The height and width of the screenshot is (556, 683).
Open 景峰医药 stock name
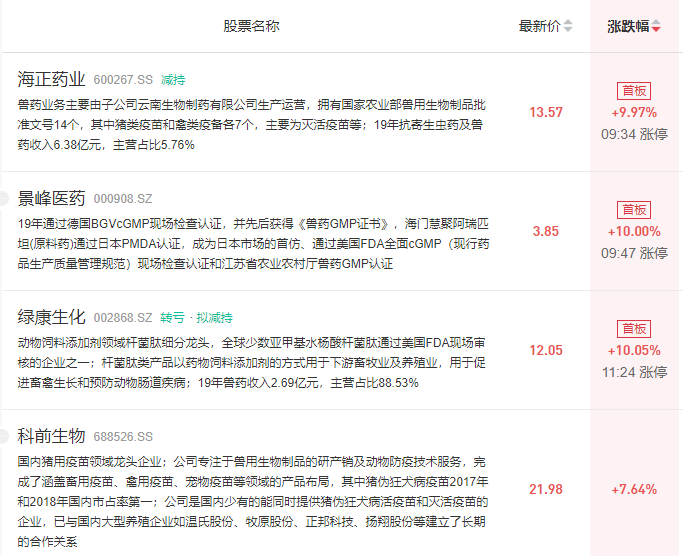[x=51, y=198]
